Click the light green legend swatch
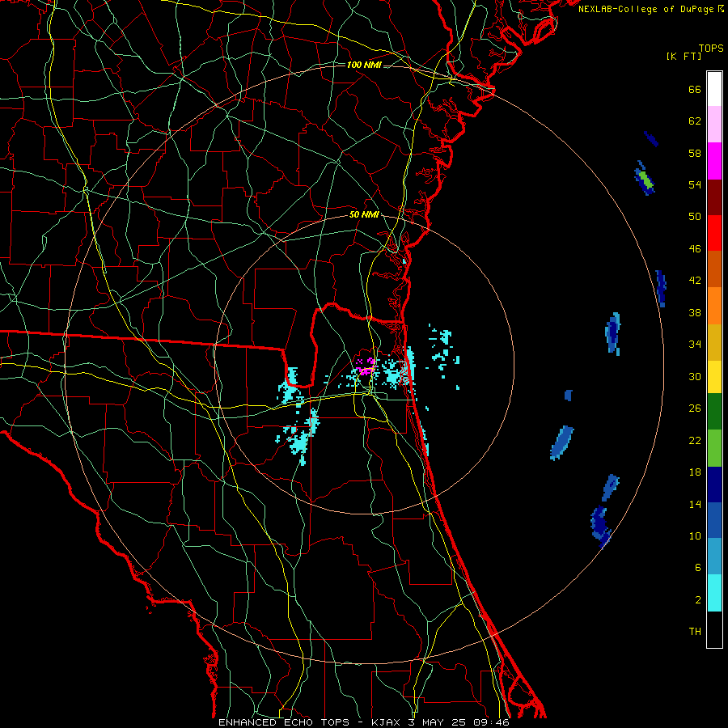This screenshot has width=728, height=728. (714, 448)
